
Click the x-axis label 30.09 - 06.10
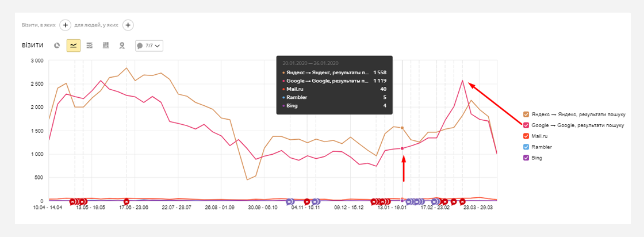263,208
